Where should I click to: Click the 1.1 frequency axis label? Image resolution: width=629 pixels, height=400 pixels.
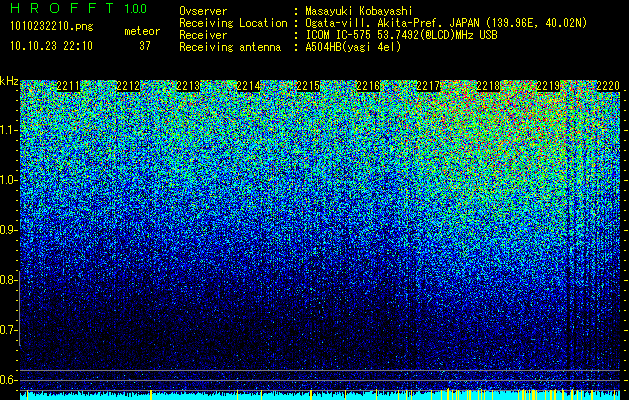(x=7, y=130)
